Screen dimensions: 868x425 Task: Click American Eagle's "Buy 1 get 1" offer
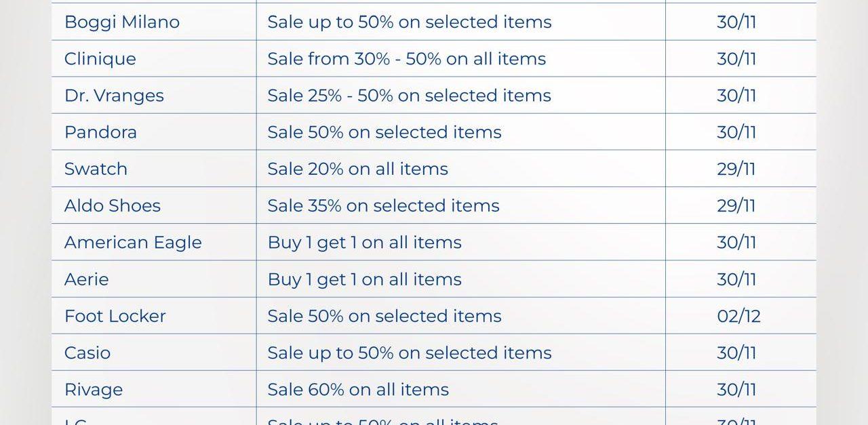coord(364,243)
